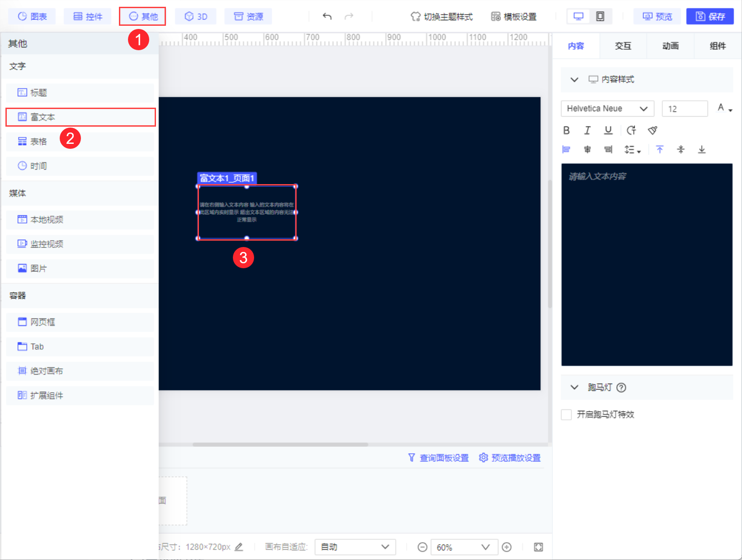Add a 本地视频 local video component
The image size is (742, 560).
tap(80, 220)
